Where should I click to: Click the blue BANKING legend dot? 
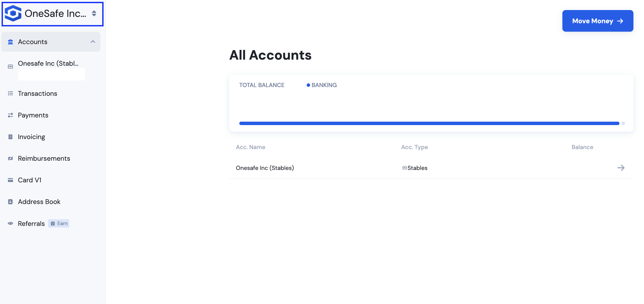pos(308,85)
